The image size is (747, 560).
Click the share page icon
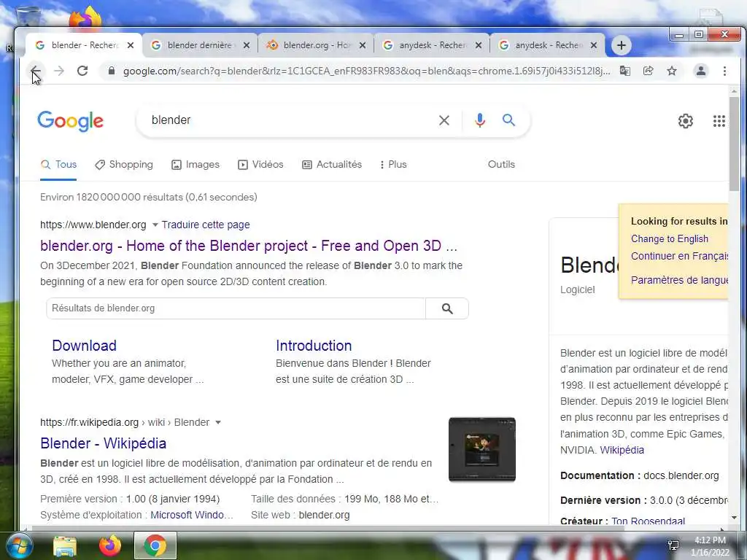coord(648,71)
